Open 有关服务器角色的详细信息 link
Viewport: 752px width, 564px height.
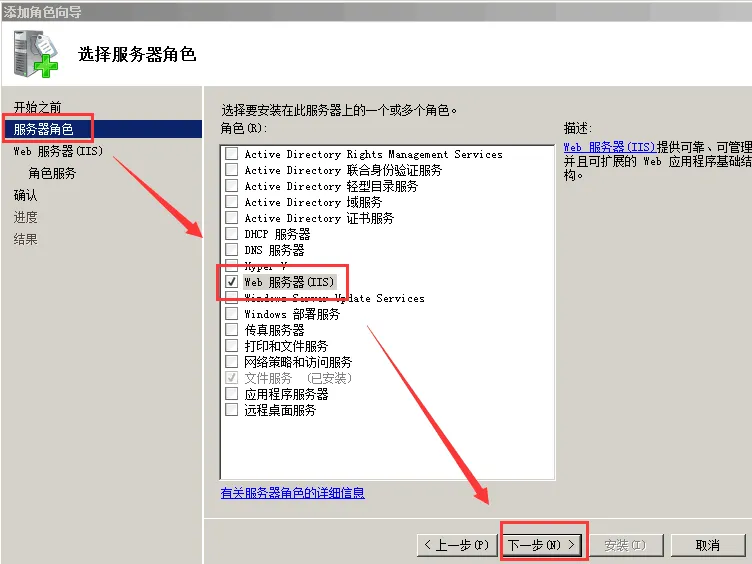[293, 493]
